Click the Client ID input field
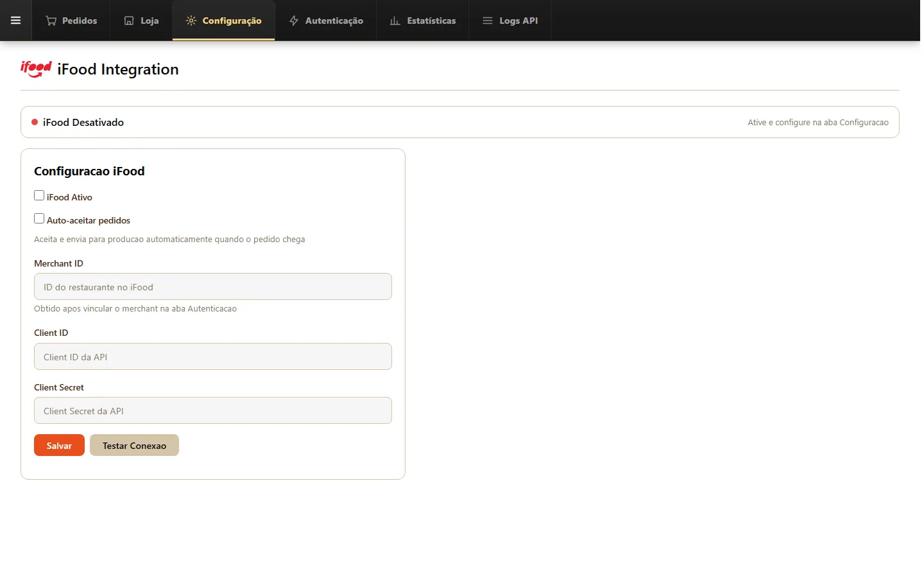The image size is (924, 578). (213, 356)
